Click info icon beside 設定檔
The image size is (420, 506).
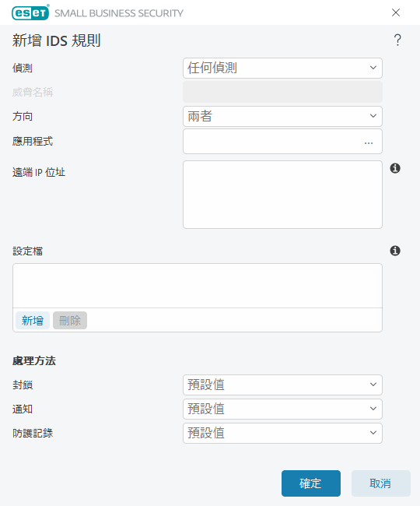click(x=395, y=251)
